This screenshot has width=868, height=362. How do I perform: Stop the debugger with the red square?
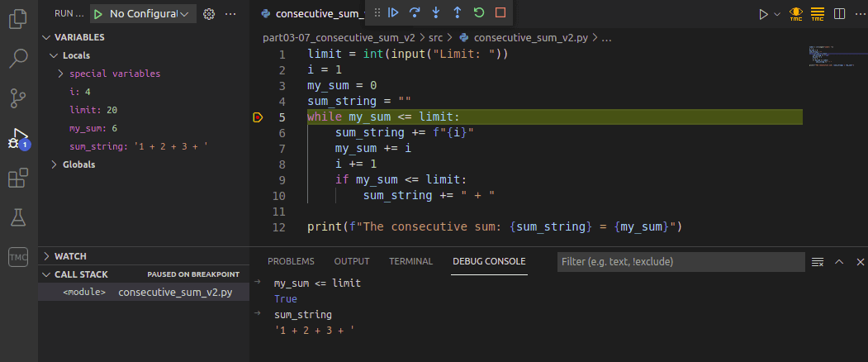click(500, 12)
